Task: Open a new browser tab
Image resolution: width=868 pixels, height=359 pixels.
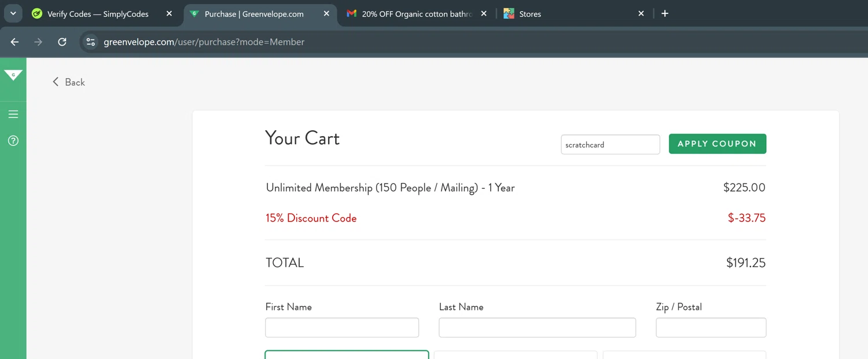Action: (665, 13)
